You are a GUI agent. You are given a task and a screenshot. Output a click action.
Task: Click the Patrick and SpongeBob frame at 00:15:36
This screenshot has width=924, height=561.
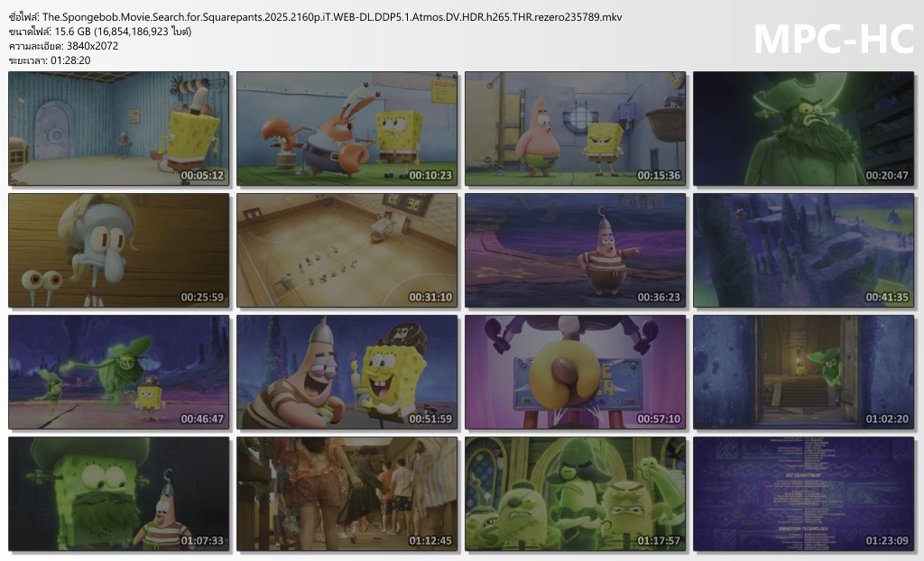(x=575, y=128)
